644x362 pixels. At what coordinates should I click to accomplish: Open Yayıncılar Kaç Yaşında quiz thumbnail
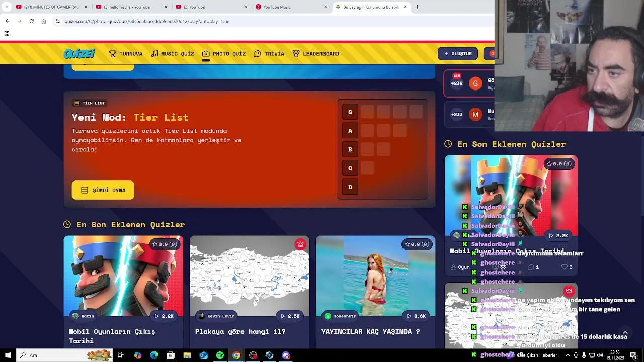pos(376,276)
